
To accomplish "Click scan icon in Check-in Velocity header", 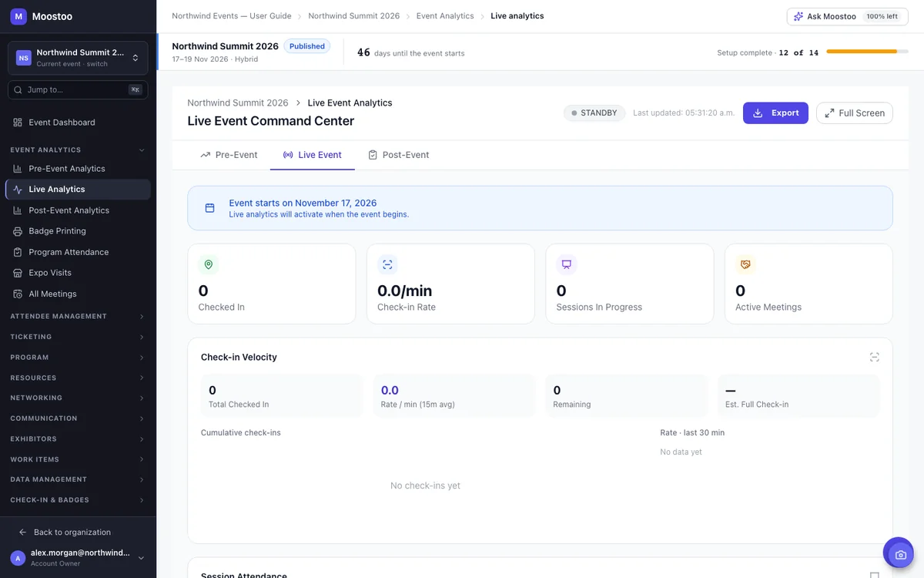I will tap(875, 357).
